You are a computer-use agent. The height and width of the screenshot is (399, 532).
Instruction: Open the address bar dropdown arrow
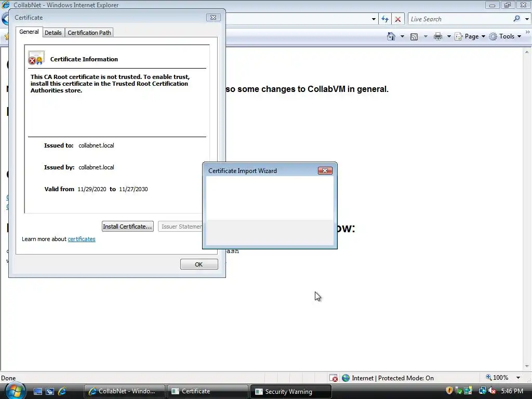(x=374, y=19)
